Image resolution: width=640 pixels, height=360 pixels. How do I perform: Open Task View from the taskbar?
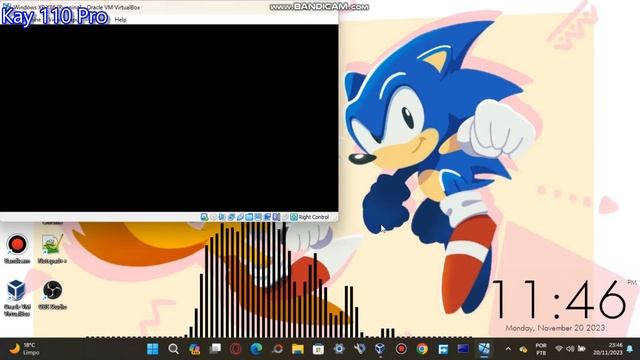click(215, 349)
